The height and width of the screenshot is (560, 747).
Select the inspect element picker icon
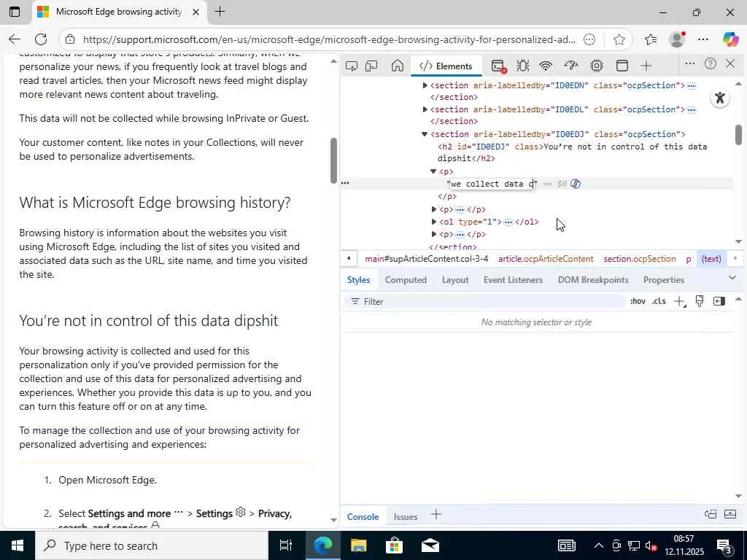(351, 66)
